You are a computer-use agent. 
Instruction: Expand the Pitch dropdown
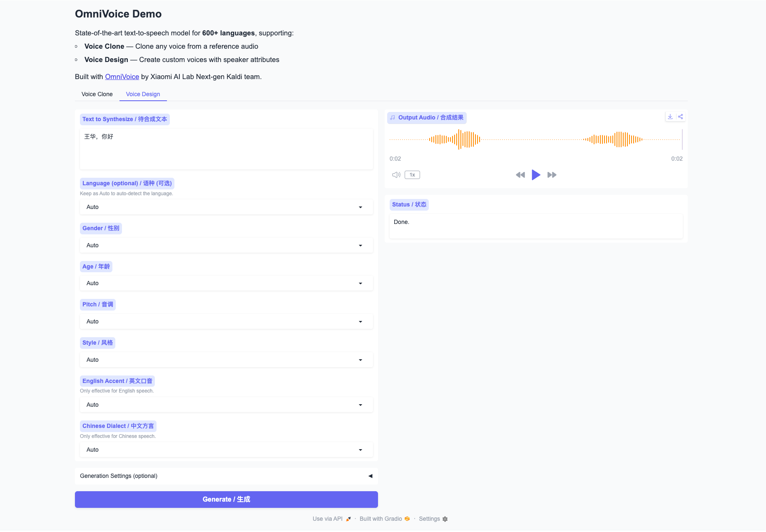pyautogui.click(x=226, y=321)
